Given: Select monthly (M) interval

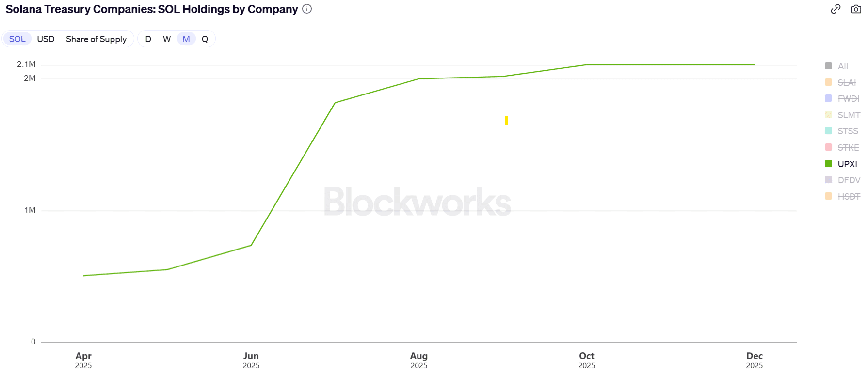Looking at the screenshot, I should 186,39.
